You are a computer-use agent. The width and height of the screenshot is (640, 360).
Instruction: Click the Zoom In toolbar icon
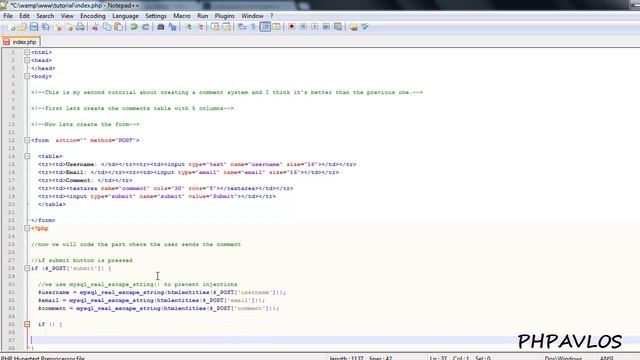[x=188, y=27]
